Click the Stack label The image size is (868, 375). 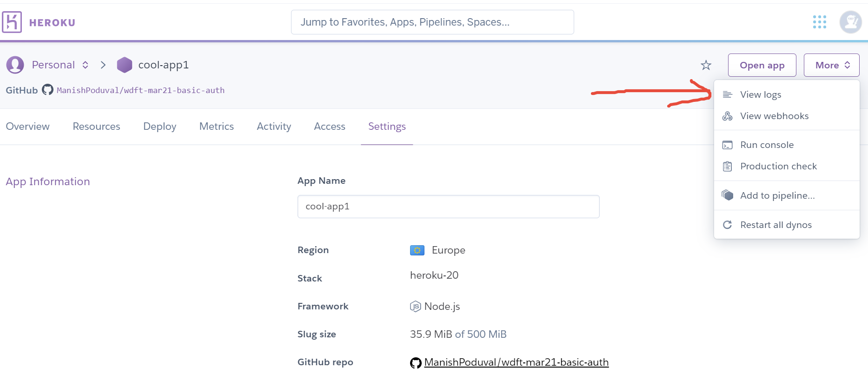tap(310, 278)
